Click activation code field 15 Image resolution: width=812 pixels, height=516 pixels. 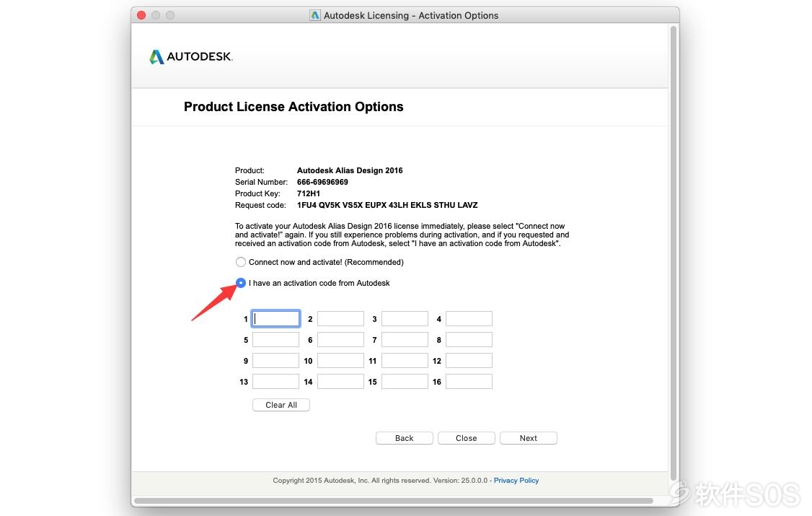(x=405, y=382)
